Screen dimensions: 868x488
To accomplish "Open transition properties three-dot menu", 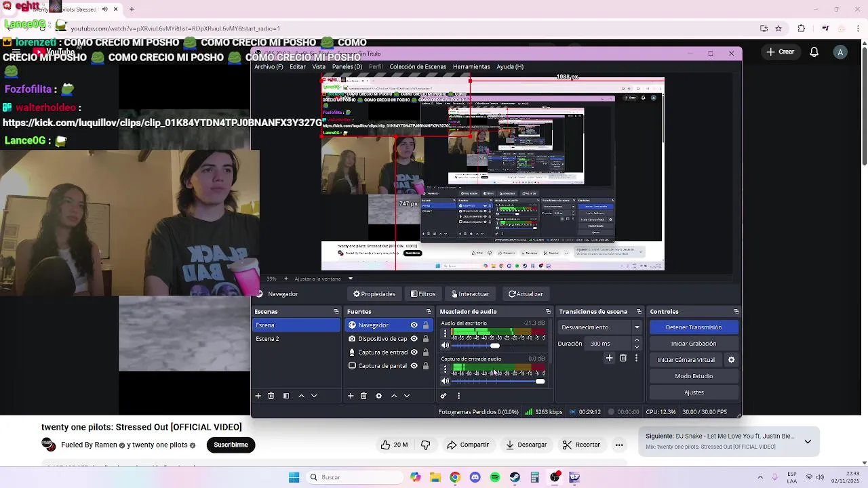I will [x=636, y=358].
